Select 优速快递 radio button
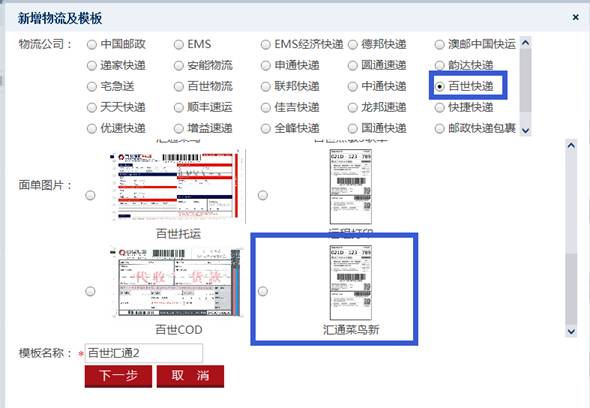Viewport: 590px width, 408px height. pyautogui.click(x=92, y=129)
